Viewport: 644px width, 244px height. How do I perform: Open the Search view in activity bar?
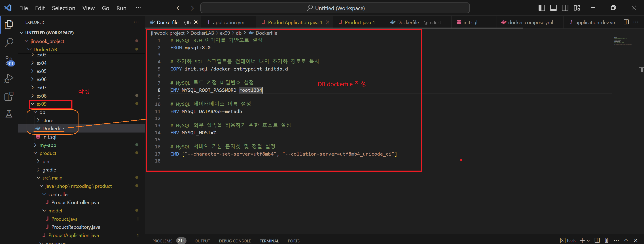tap(9, 43)
